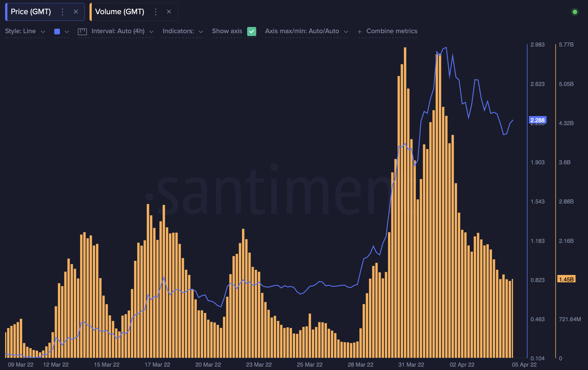Click the green live status indicator
This screenshot has height=370, width=588.
coord(575,12)
